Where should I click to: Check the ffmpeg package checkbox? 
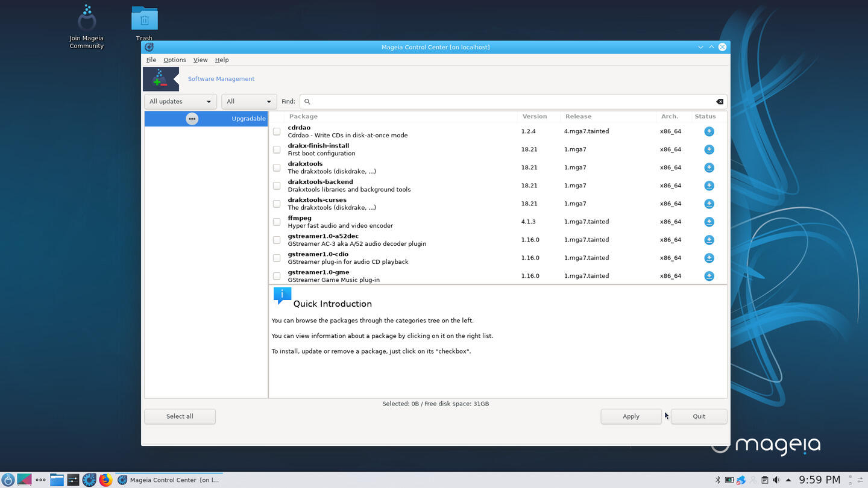[x=277, y=222]
